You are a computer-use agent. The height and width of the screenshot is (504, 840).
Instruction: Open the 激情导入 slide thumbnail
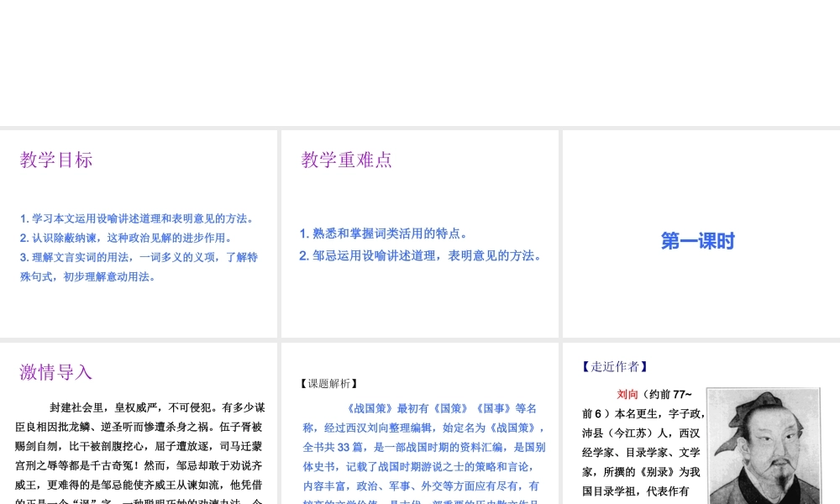(x=139, y=423)
